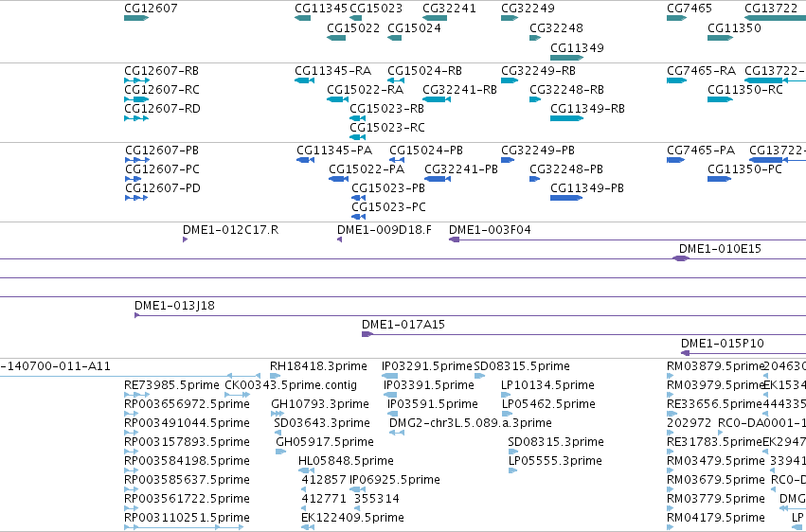Click EST label HL05848.5prime

point(346,461)
